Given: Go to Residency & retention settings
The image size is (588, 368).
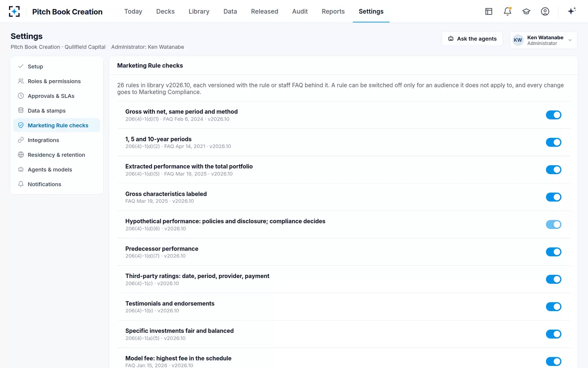Looking at the screenshot, I should [57, 155].
